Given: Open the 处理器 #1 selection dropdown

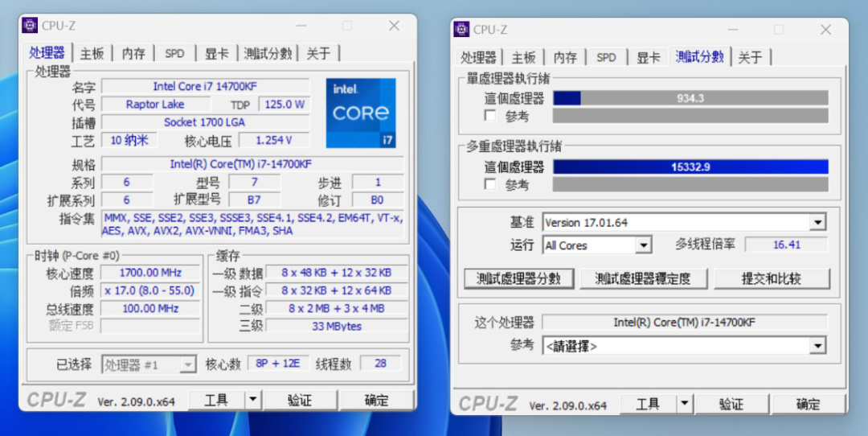Looking at the screenshot, I should click(149, 364).
